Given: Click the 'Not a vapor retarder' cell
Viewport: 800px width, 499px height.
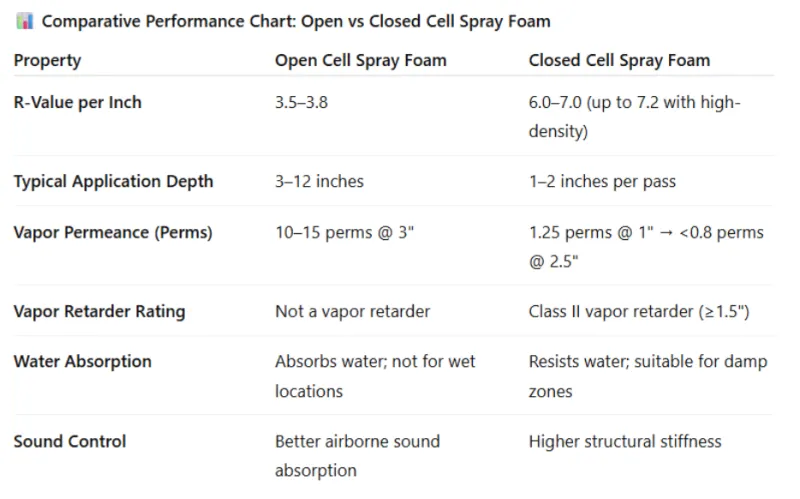Looking at the screenshot, I should point(352,311).
